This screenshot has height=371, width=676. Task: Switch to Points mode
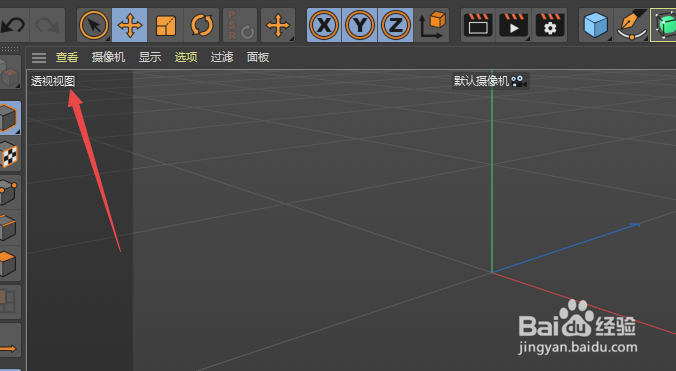[x=9, y=192]
